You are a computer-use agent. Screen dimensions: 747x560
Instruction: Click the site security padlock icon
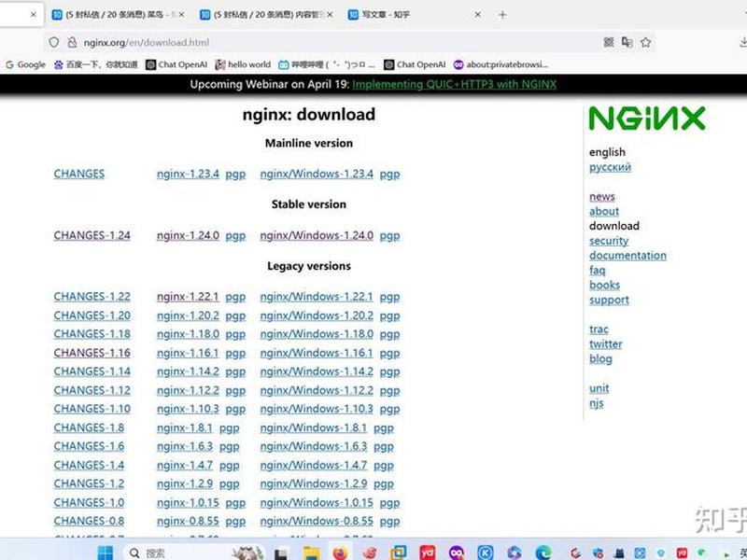point(72,42)
